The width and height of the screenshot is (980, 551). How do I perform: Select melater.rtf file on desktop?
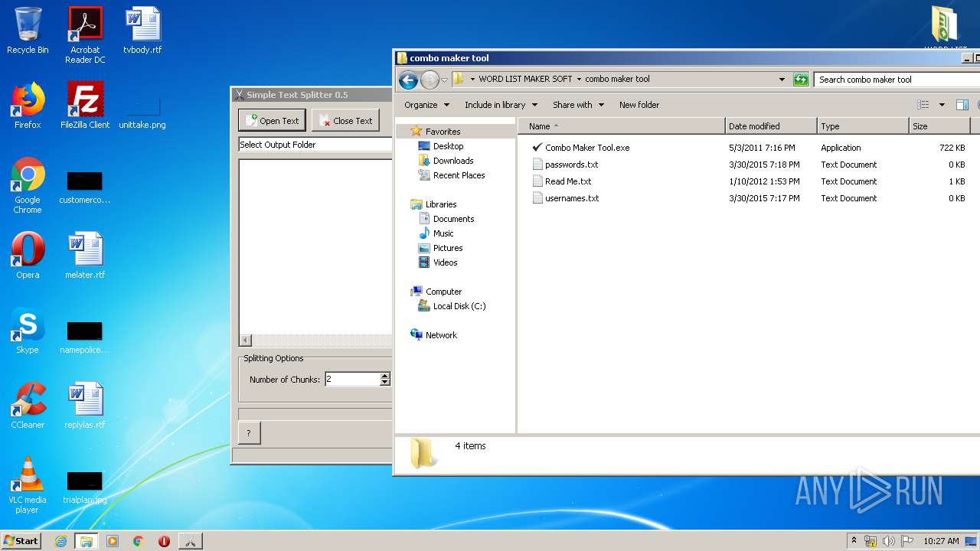85,256
